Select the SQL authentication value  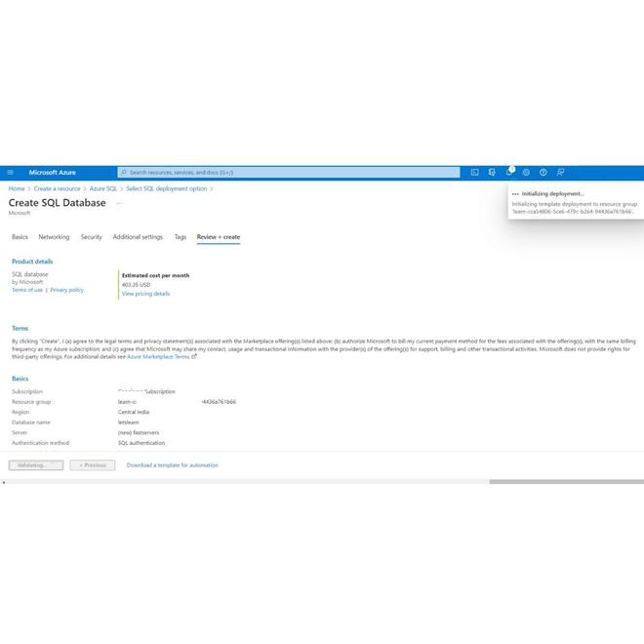point(141,443)
